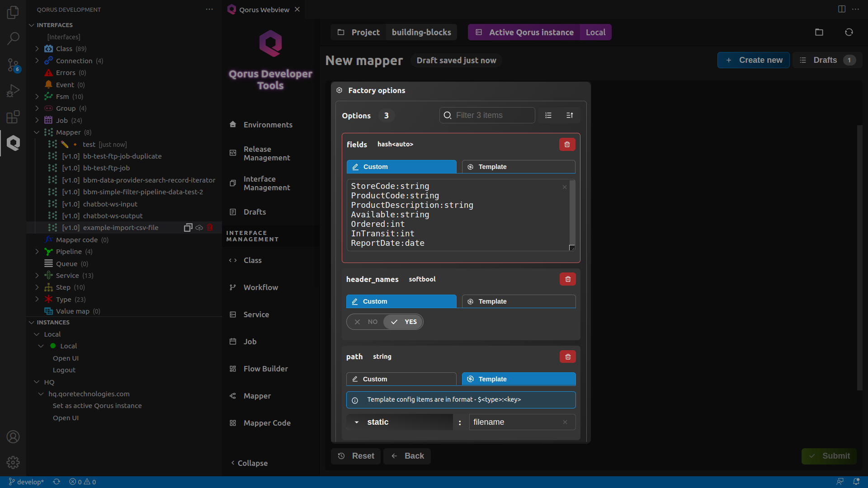Focus the Filter 3 items search field

(x=487, y=115)
